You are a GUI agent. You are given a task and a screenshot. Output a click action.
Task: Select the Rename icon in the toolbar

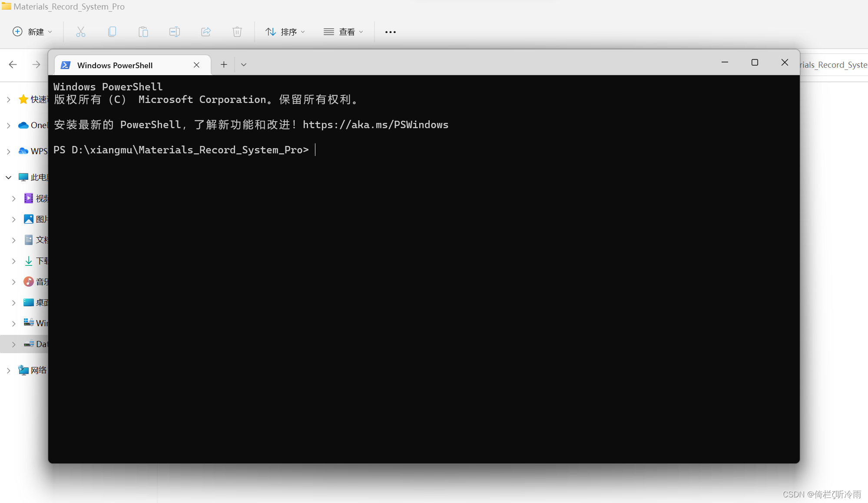pyautogui.click(x=175, y=31)
